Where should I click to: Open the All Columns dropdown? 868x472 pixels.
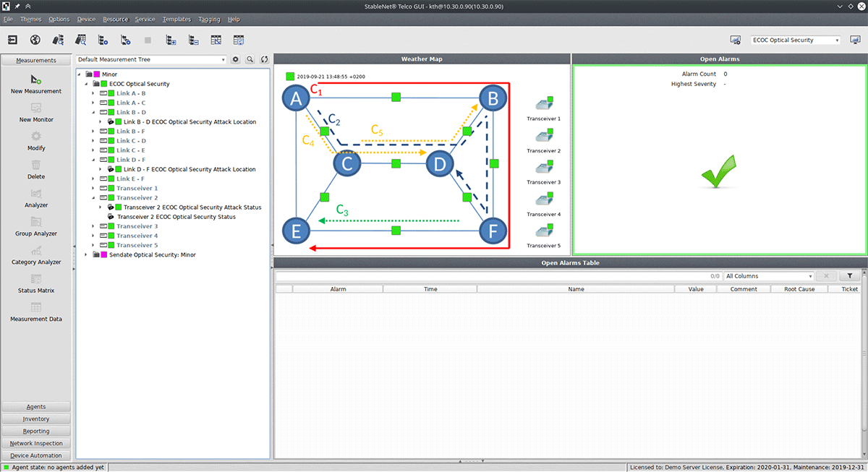point(769,276)
